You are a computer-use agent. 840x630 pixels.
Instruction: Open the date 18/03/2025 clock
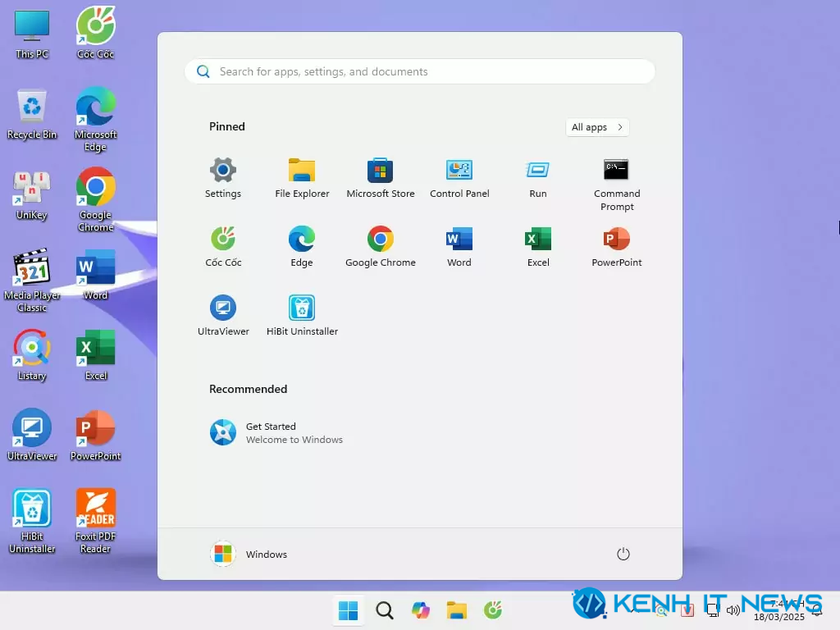779,610
